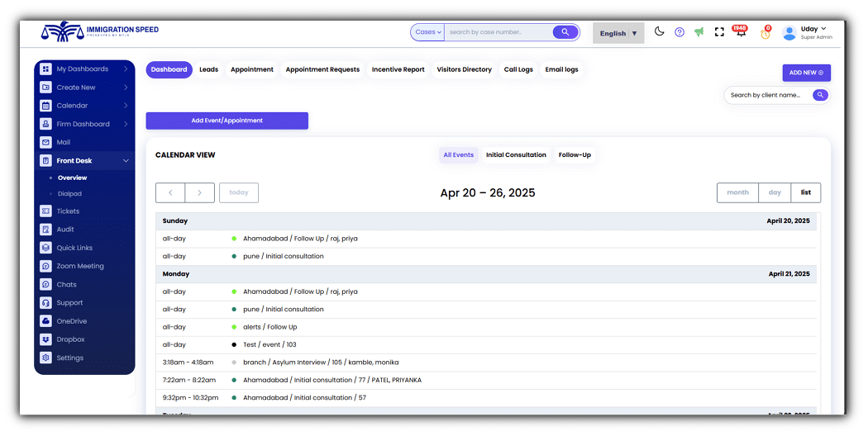This screenshot has height=436, width=868.
Task: Click the OneDrive cloud icon
Action: 46,321
